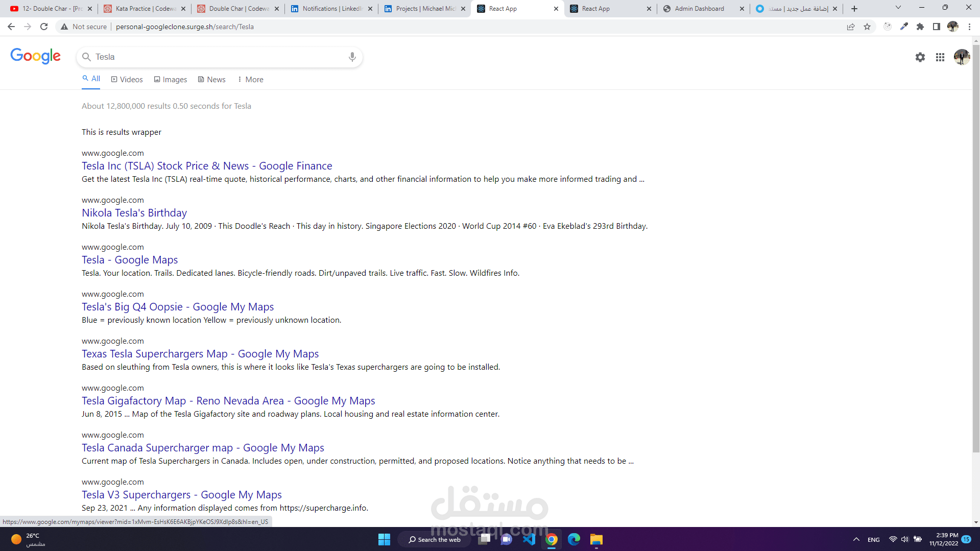Open the More search options menu
The height and width of the screenshot is (551, 980).
250,80
